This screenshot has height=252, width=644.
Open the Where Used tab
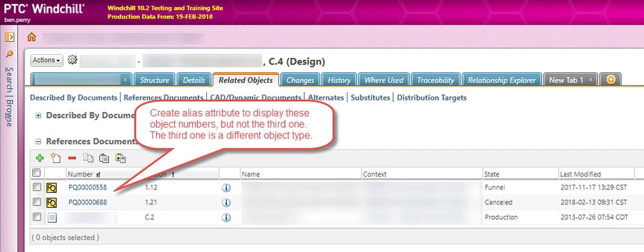pyautogui.click(x=384, y=80)
